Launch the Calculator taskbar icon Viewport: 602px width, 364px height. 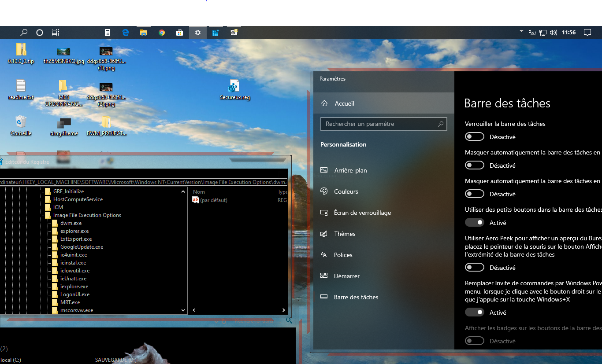107,33
